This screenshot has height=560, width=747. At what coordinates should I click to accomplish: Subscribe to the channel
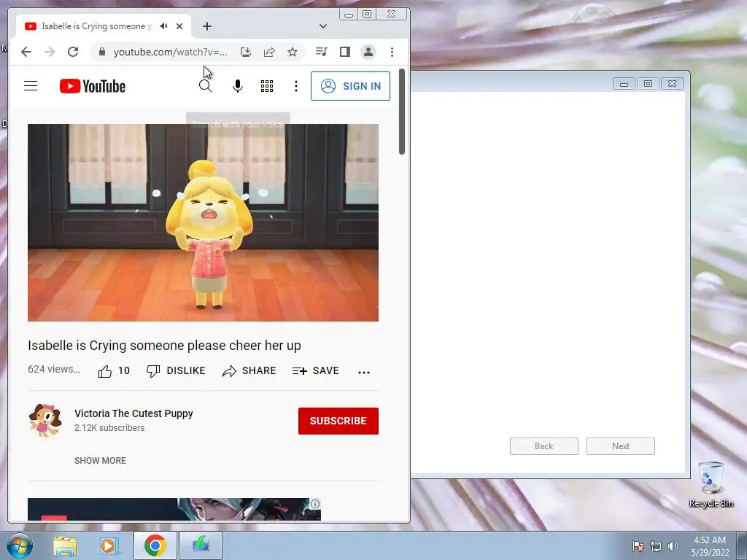tap(338, 421)
